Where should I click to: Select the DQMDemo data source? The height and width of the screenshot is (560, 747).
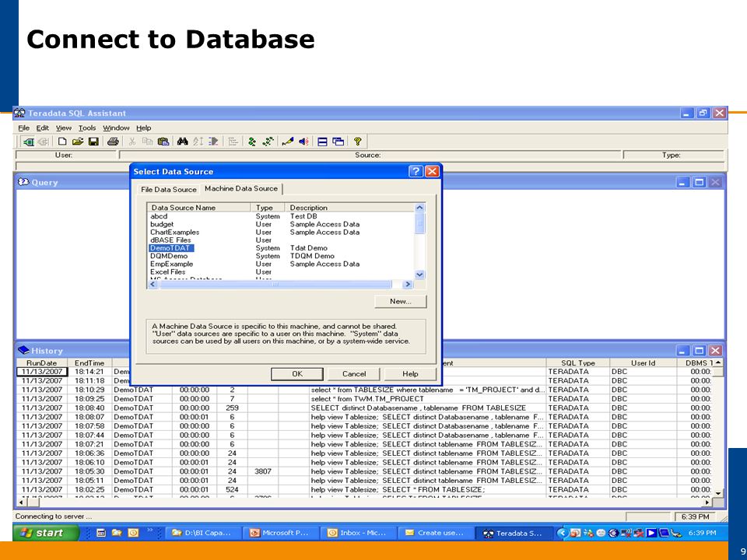169,256
